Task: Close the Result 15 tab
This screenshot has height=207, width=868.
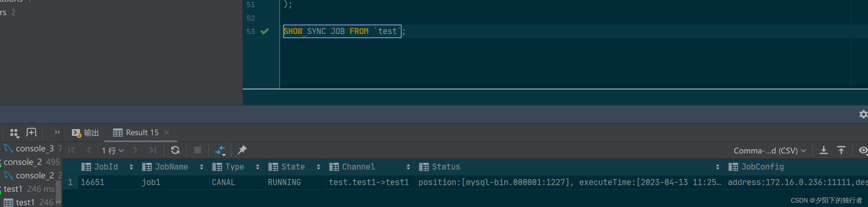Action: pos(167,132)
